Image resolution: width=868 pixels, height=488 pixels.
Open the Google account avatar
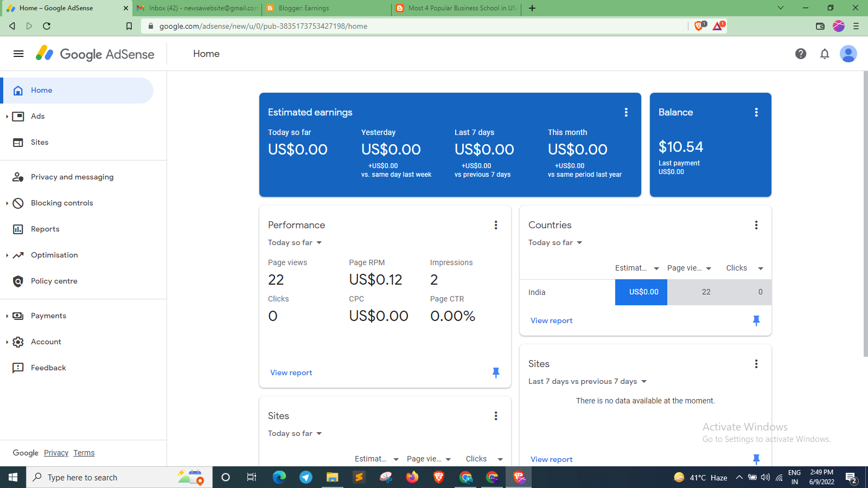848,54
